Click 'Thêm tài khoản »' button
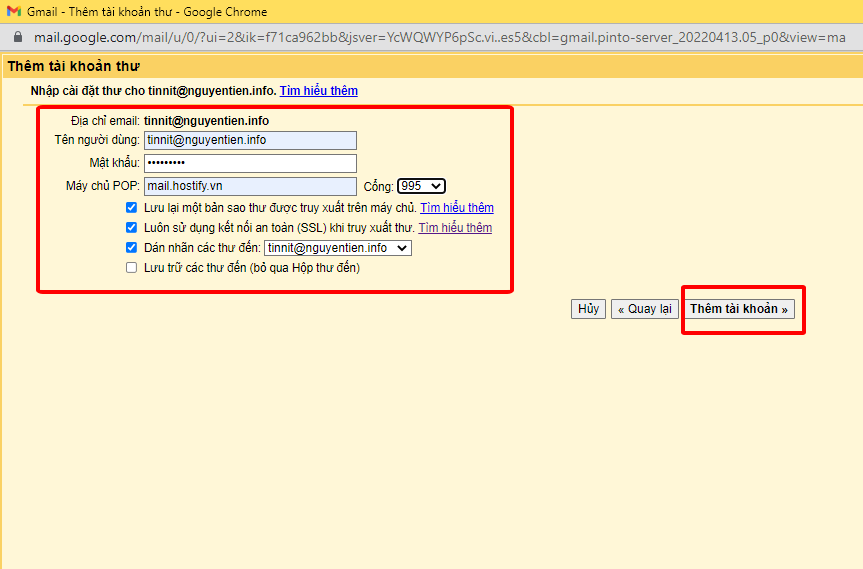This screenshot has height=569, width=863. [x=739, y=309]
